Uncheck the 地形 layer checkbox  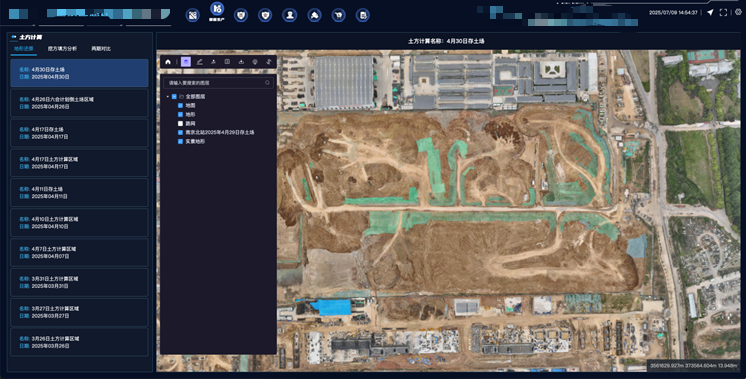[180, 115]
